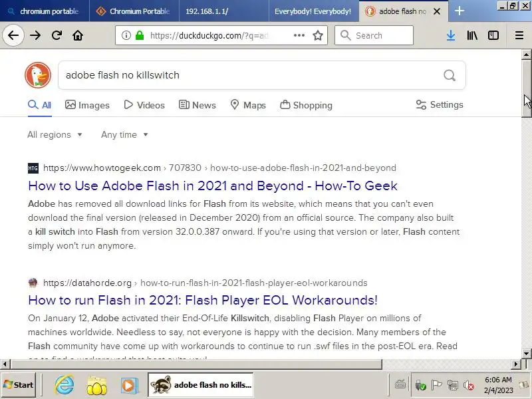Click the taskbar clock showing 6:06 AM

498,385
